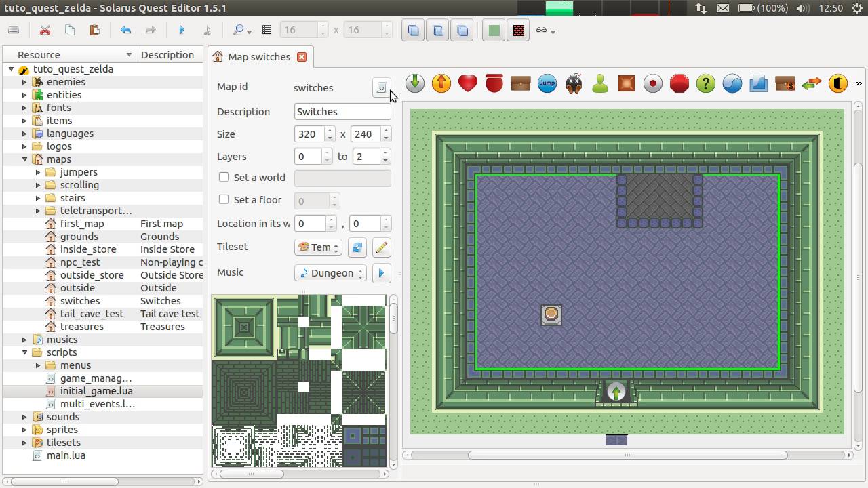Click the refresh tileset button
868x488 pixels.
pos(357,247)
